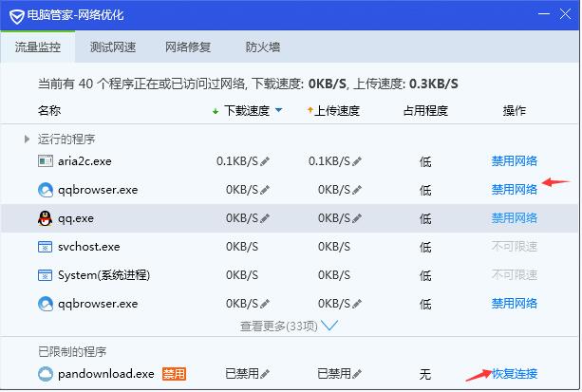This screenshot has width=582, height=392.
Task: Click the 操作 column header
Action: [515, 111]
